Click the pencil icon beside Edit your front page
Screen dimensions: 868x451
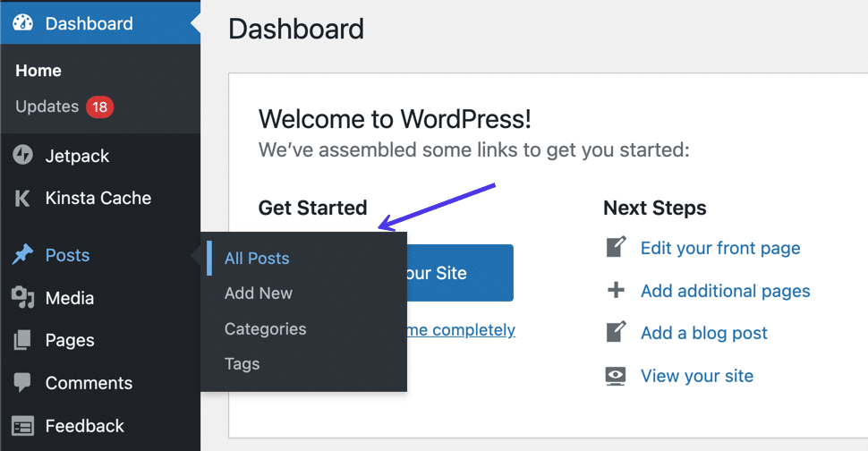click(616, 248)
